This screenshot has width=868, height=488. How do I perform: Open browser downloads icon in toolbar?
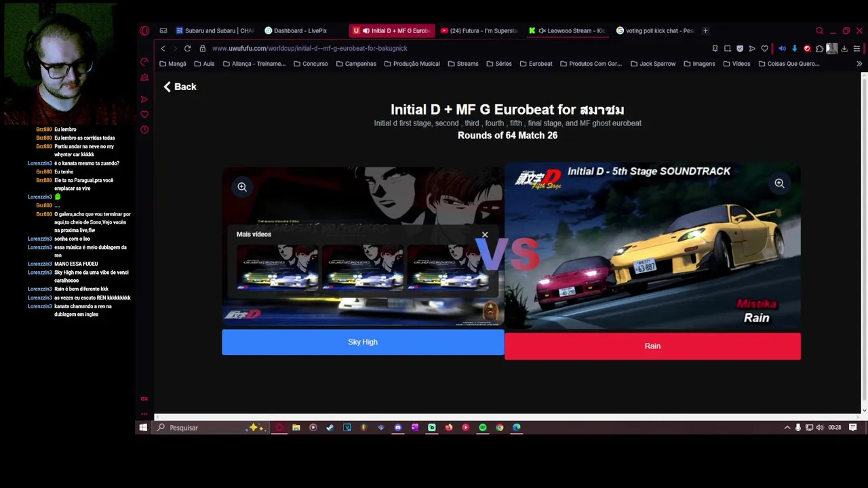coord(844,48)
